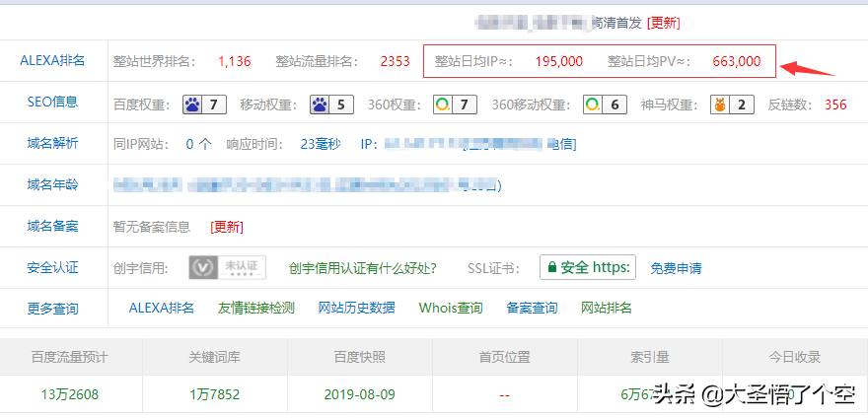Click daily IP value 195,000
The height and width of the screenshot is (418, 868).
558,61
